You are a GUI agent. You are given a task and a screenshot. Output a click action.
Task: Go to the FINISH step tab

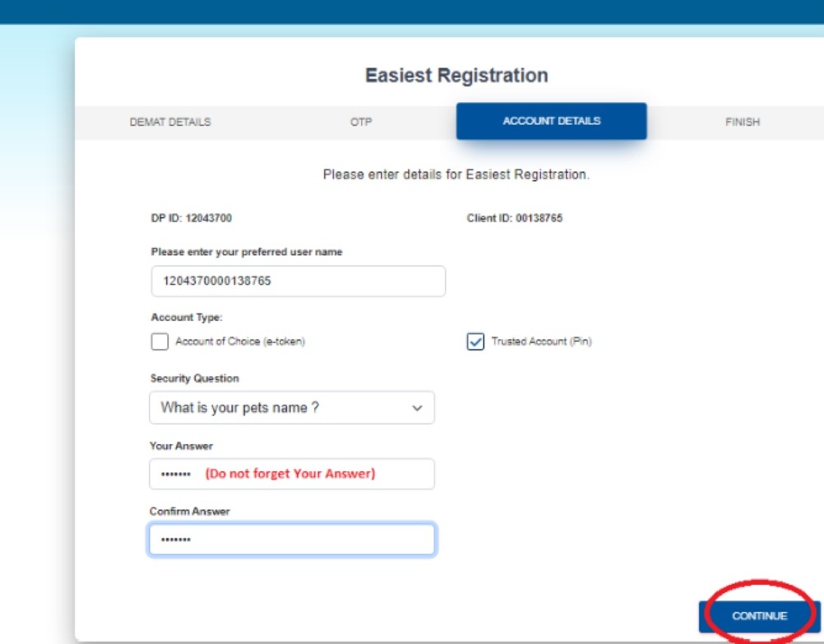(x=742, y=122)
